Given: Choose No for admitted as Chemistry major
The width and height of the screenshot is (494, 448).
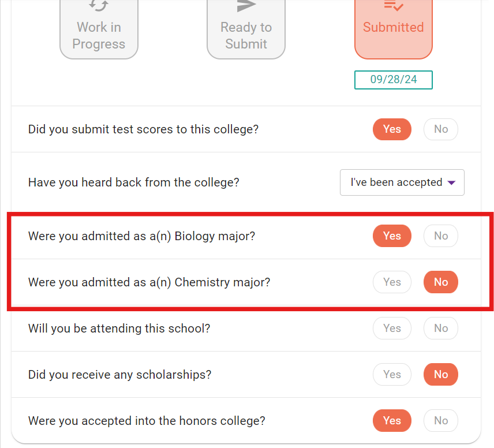Looking at the screenshot, I should click(x=441, y=282).
